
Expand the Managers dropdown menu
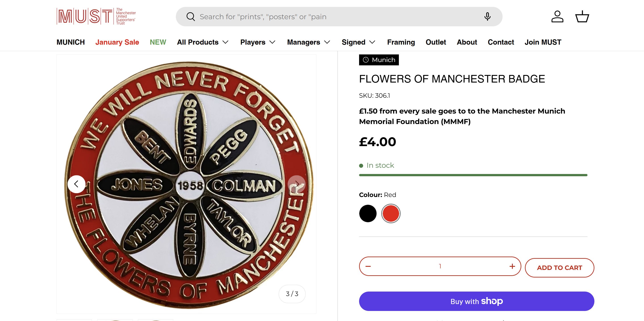(x=309, y=42)
